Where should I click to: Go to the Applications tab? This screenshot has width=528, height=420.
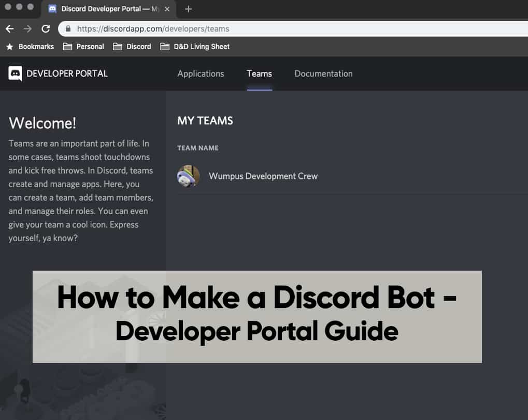pyautogui.click(x=201, y=74)
